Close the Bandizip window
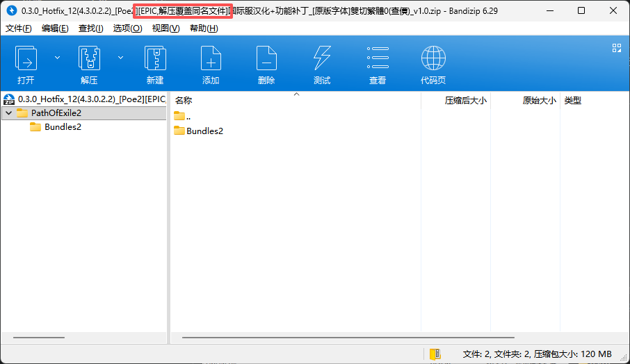The image size is (630, 364). [x=613, y=10]
